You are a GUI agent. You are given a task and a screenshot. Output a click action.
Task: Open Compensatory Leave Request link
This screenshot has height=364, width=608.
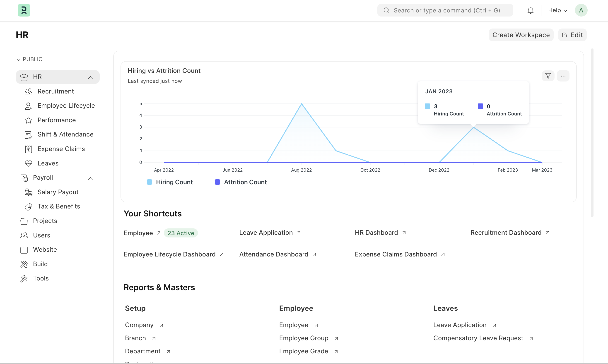point(478,338)
